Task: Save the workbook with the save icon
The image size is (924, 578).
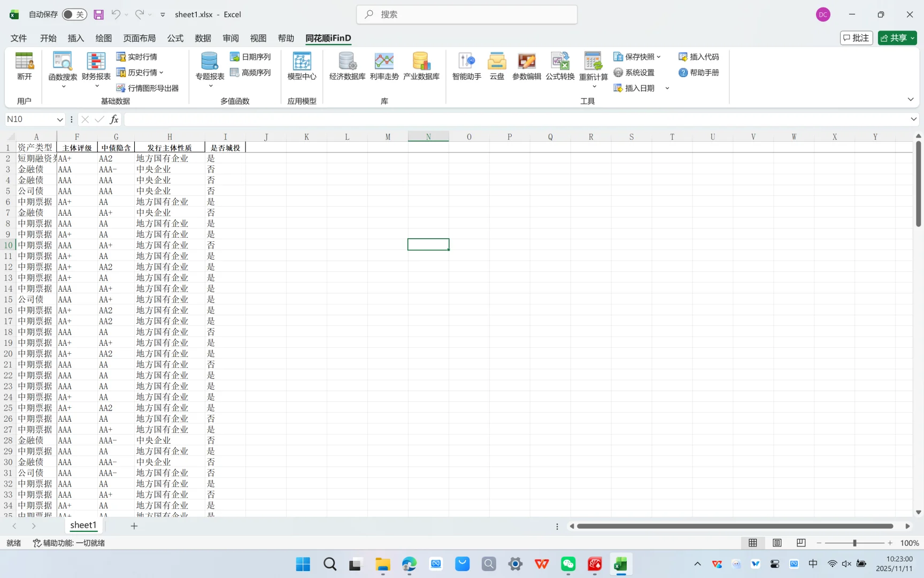Action: point(98,14)
